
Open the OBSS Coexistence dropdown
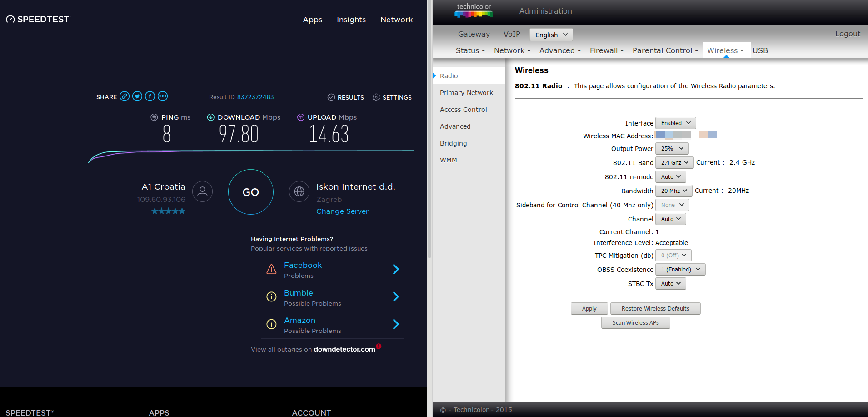680,270
